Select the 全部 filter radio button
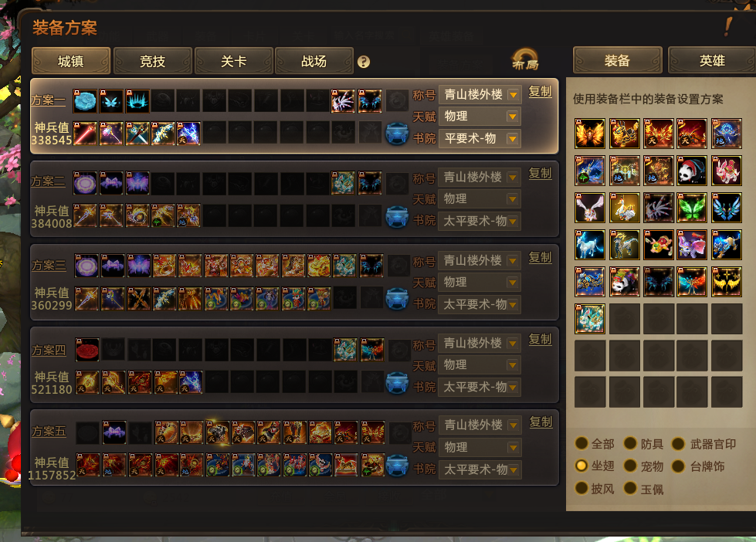Screen dimensions: 756x542 [581, 443]
